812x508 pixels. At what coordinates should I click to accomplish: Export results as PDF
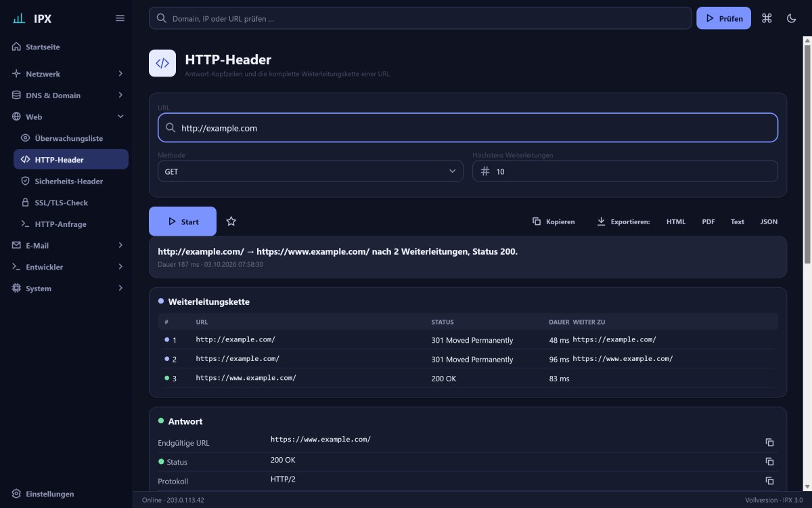point(708,221)
